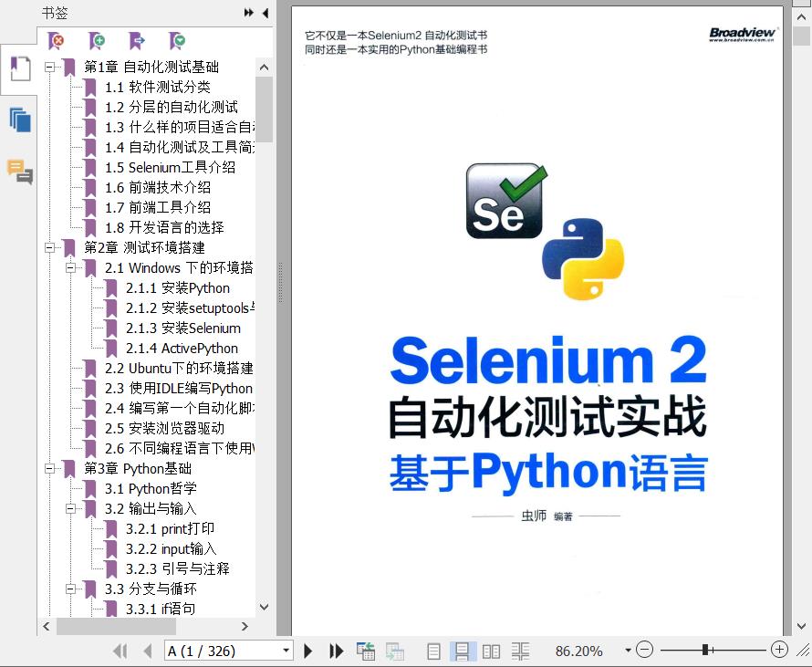The width and height of the screenshot is (812, 667).
Task: Open bookmark 1.7 前端工具介绍
Action: [x=158, y=208]
